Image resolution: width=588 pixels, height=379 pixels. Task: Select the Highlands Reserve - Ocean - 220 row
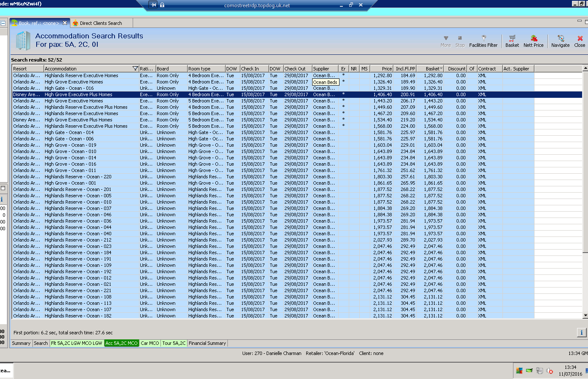(x=78, y=177)
